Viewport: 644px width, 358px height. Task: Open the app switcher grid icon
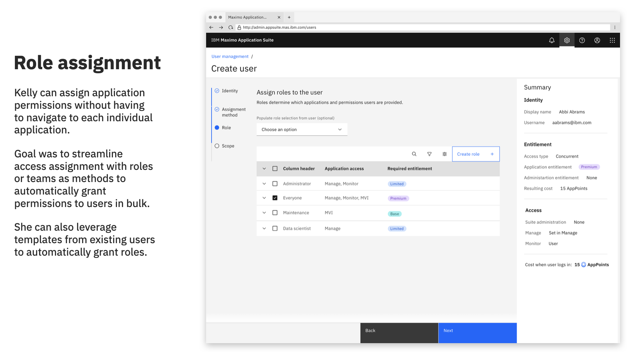click(x=612, y=40)
